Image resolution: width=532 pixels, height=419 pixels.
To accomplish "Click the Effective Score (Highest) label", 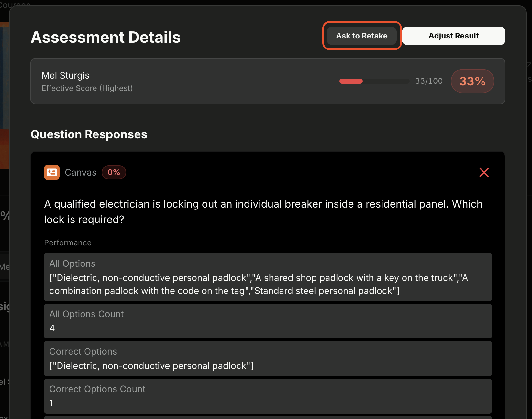I will point(87,88).
